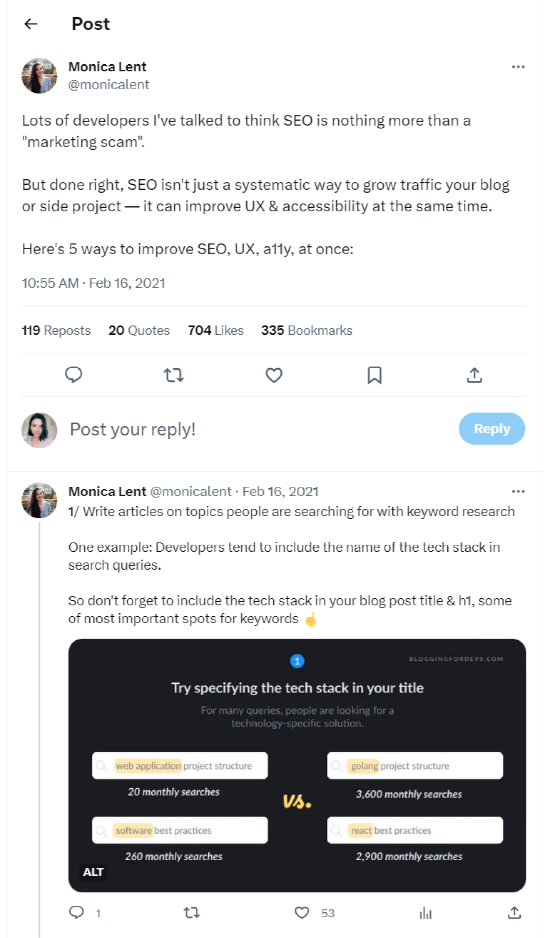560x938 pixels.
Task: Like the main post with the heart icon
Action: point(274,375)
